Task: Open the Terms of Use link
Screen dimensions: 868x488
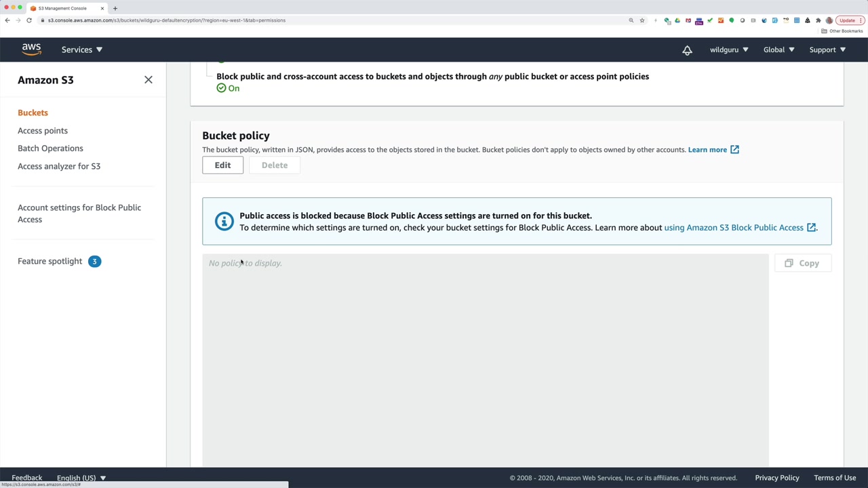Action: (x=835, y=478)
